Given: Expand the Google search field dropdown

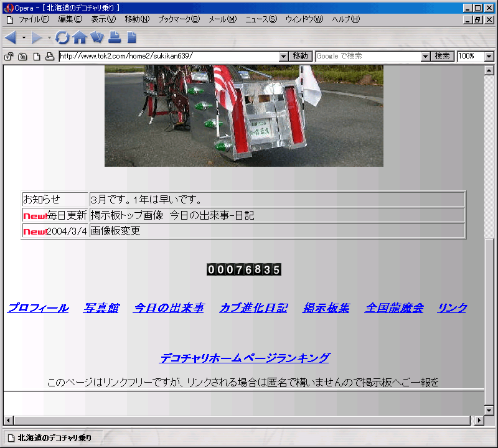Looking at the screenshot, I should pyautogui.click(x=426, y=57).
